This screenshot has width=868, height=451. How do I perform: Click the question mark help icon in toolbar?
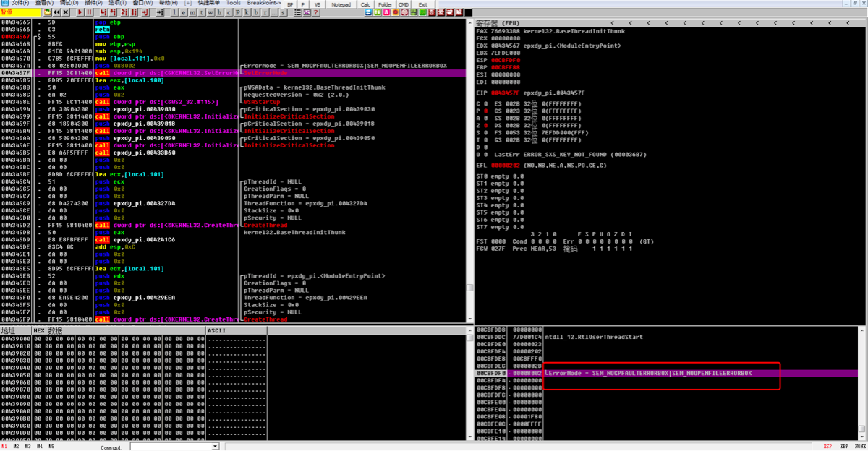[315, 12]
